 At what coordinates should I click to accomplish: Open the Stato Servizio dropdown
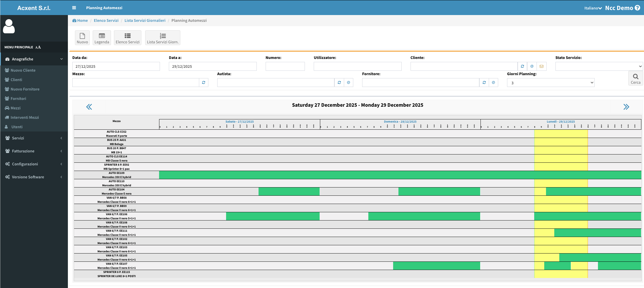[599, 66]
